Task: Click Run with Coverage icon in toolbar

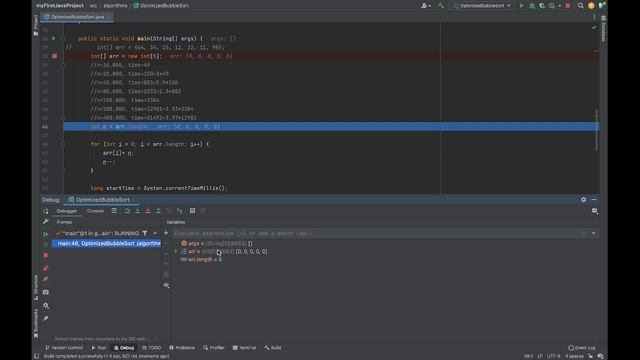Action: [542, 6]
